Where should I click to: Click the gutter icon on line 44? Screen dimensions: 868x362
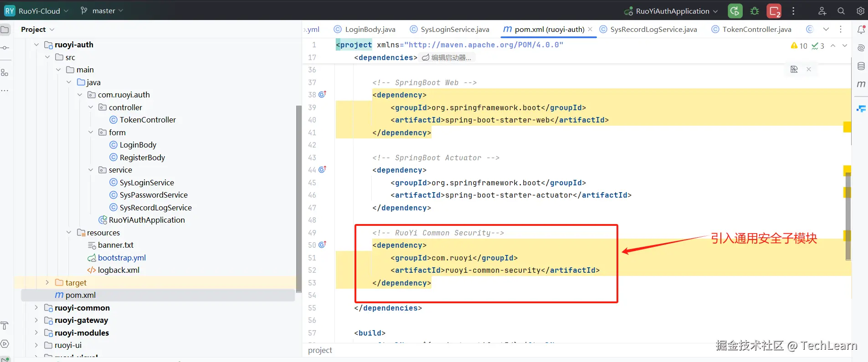322,169
